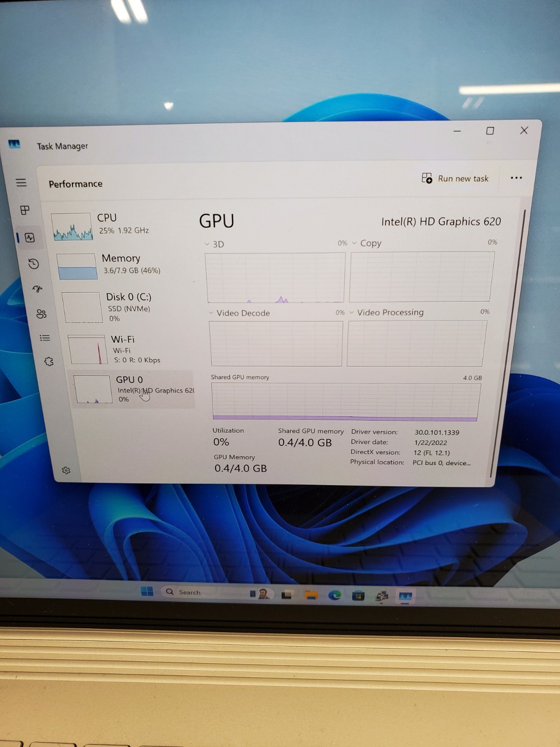Select the GPU 0 performance item
Viewport: 560px width, 747px height.
(133, 389)
